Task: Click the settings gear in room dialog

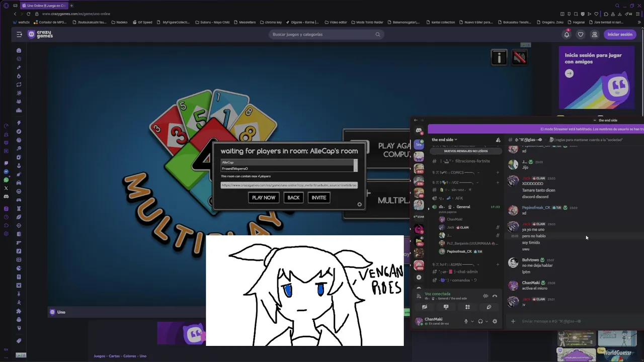Action: [x=359, y=204]
